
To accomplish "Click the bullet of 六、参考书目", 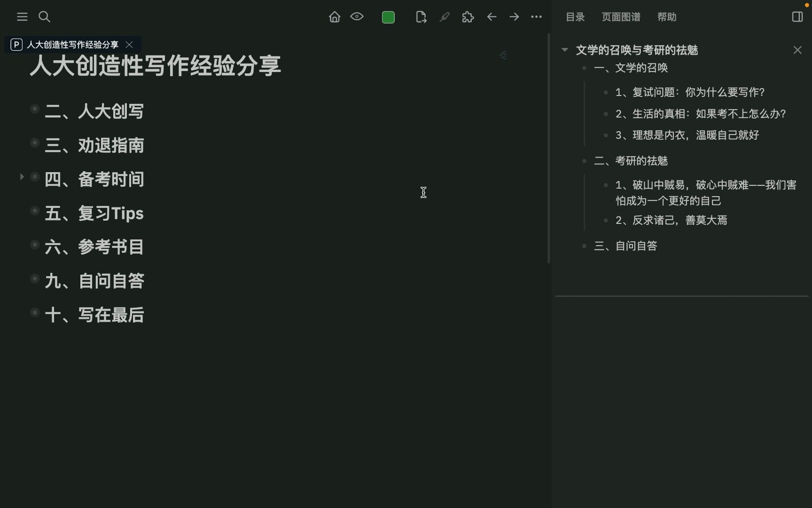I will coord(34,245).
